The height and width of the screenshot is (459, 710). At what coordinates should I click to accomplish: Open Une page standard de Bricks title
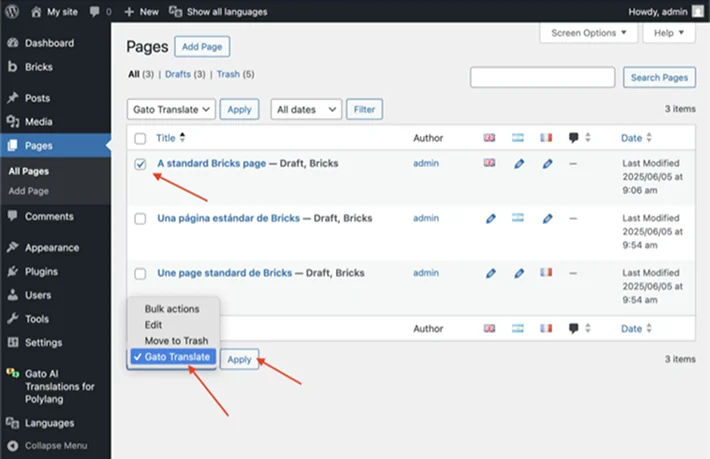pyautogui.click(x=225, y=273)
